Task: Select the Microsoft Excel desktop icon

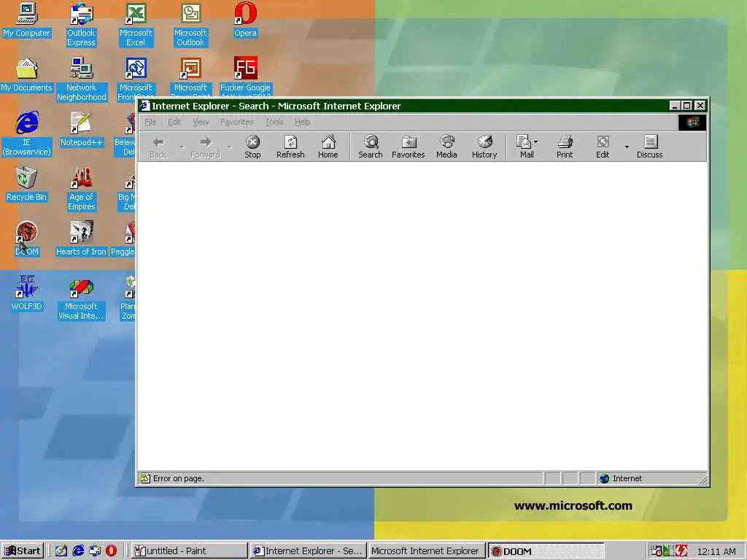Action: [136, 24]
